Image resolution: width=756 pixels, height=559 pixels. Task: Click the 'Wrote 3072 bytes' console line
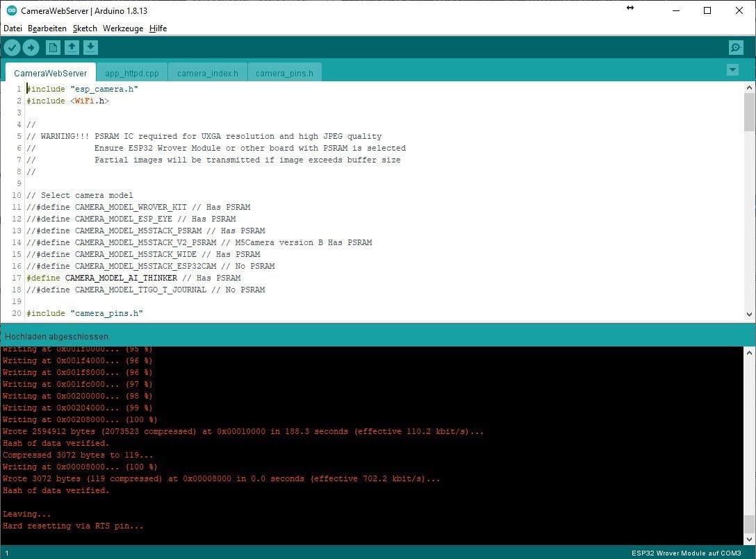(x=221, y=478)
